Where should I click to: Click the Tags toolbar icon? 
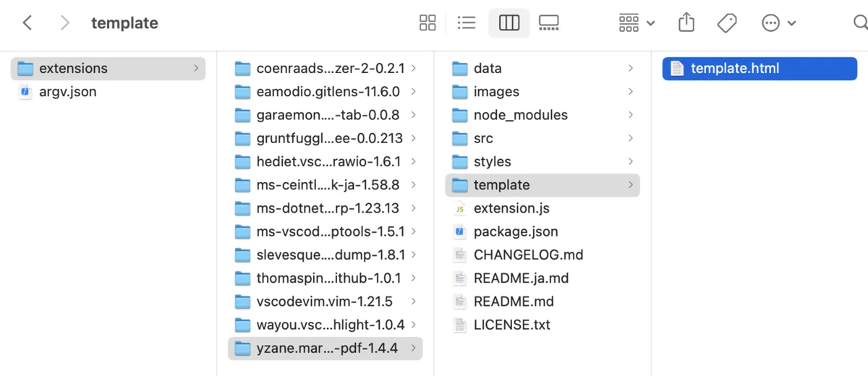point(727,23)
